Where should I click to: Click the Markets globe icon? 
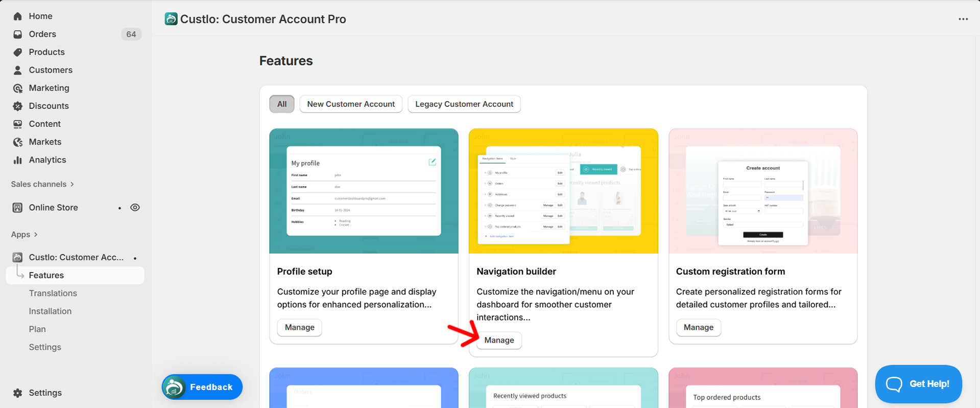pos(18,142)
